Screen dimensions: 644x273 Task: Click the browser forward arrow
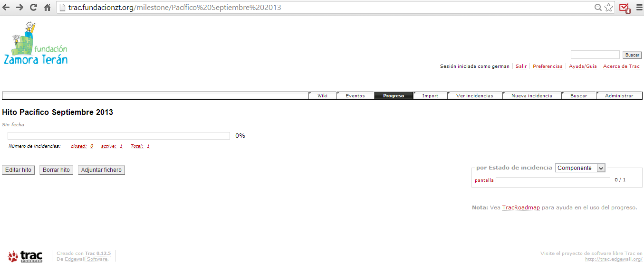tap(20, 8)
